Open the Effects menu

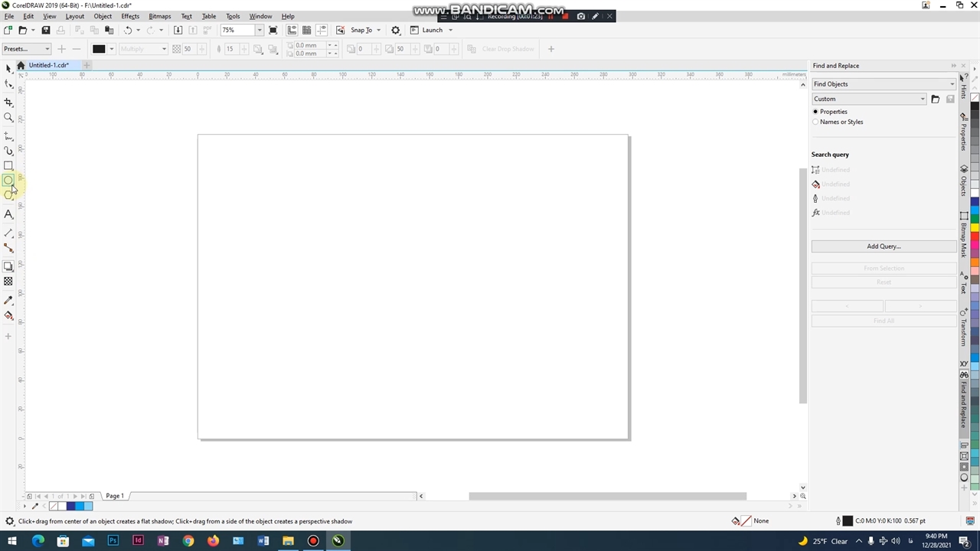tap(130, 16)
